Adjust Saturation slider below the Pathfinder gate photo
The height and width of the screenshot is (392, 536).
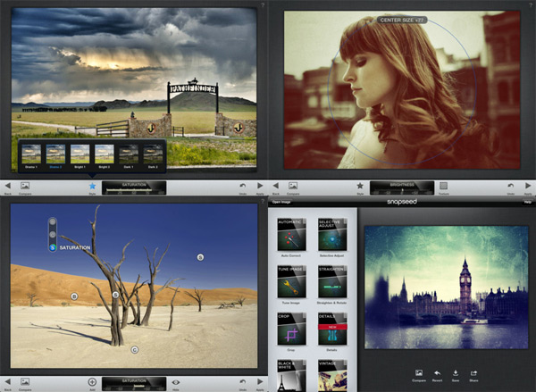(x=134, y=188)
